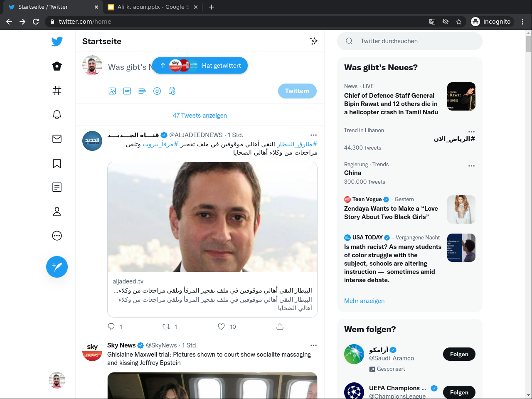Go back with browser back arrow
Screen dimensions: 532x399
(x=9, y=22)
